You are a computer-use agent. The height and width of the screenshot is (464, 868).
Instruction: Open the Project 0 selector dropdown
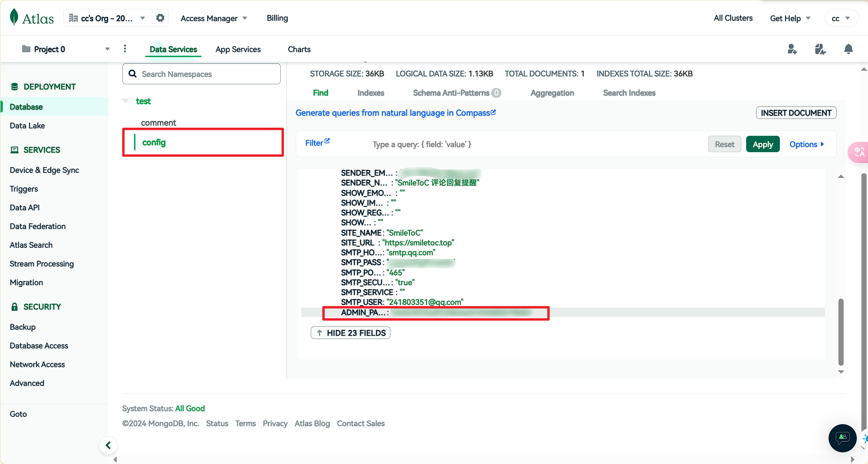pos(66,49)
